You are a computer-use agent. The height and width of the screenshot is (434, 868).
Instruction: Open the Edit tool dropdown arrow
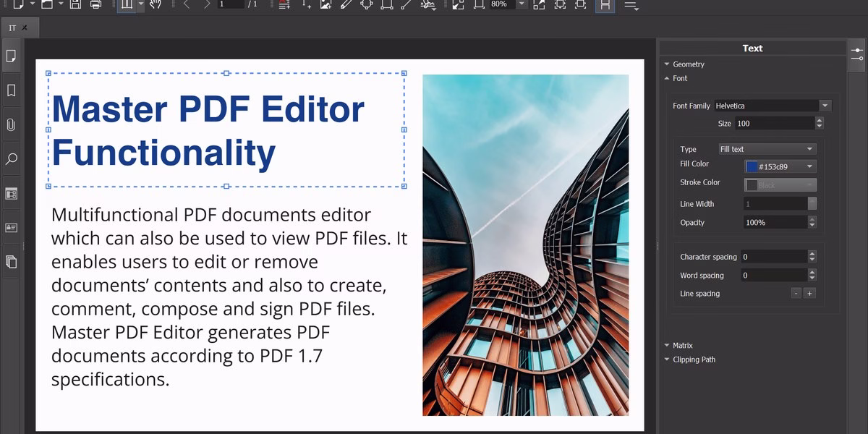coord(140,4)
